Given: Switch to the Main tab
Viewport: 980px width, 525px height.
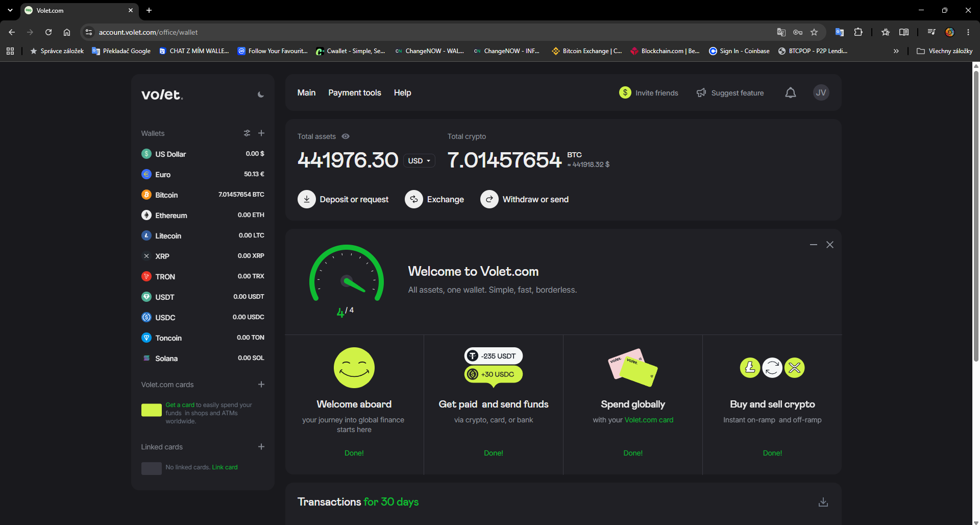Looking at the screenshot, I should (x=306, y=92).
